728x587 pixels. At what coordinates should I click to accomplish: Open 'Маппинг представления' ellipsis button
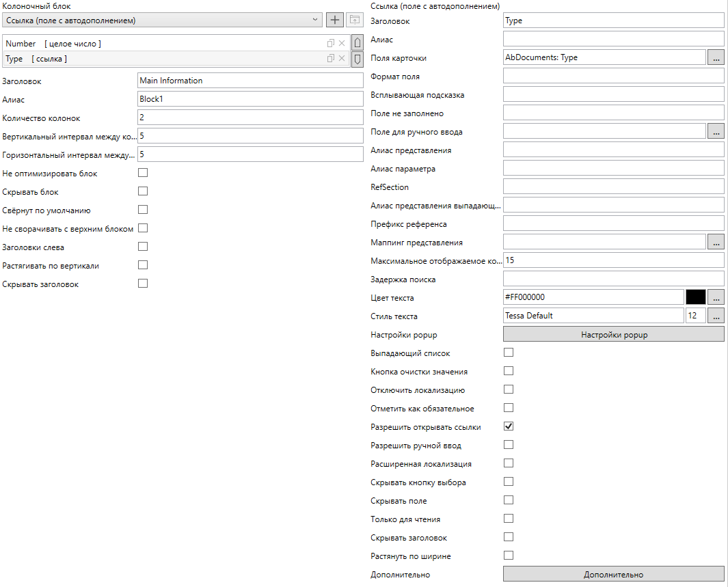pyautogui.click(x=716, y=242)
